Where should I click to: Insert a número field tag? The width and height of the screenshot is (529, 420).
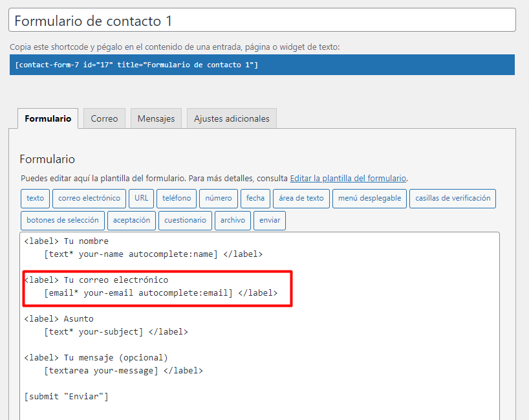pos(219,198)
